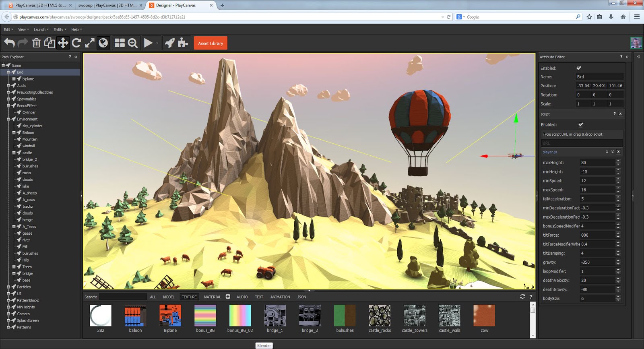644x349 pixels.
Task: Toggle the entity Enabled checkbox
Action: tap(579, 68)
